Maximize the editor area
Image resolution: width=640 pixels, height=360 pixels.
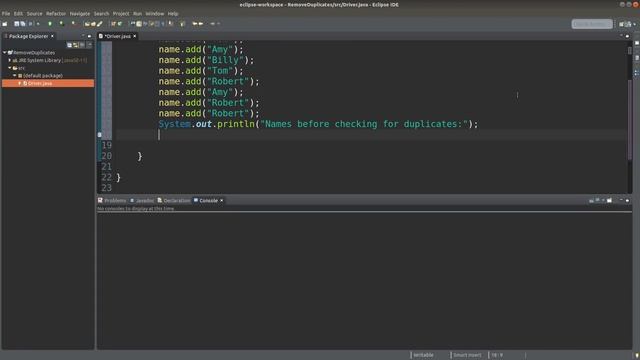coord(627,36)
